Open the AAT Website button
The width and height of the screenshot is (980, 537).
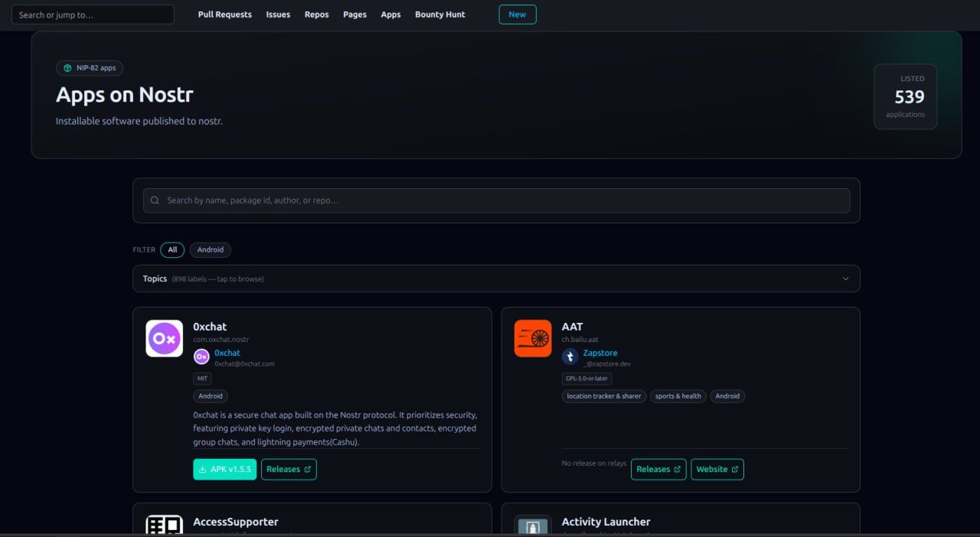717,469
